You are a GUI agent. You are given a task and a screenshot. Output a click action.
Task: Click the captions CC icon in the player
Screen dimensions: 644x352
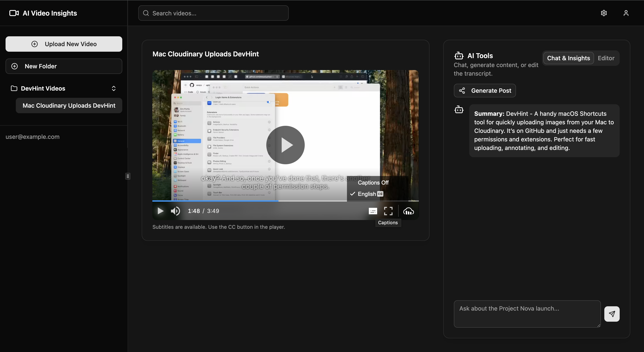(373, 211)
